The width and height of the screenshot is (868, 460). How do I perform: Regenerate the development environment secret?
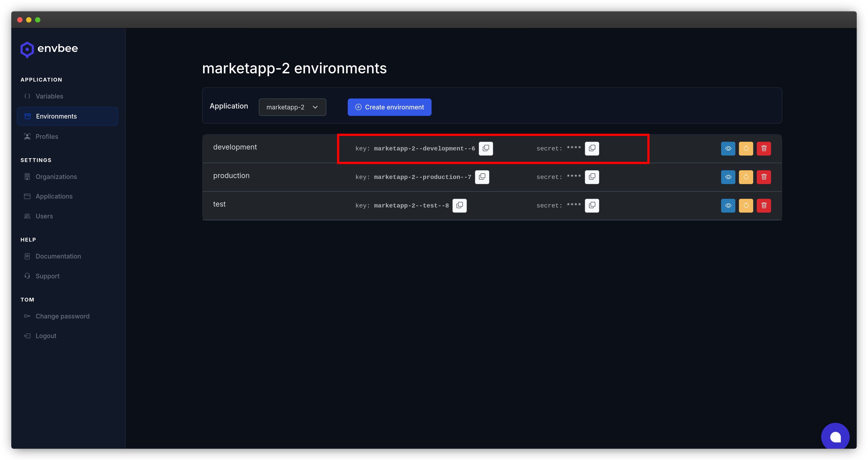coord(746,148)
